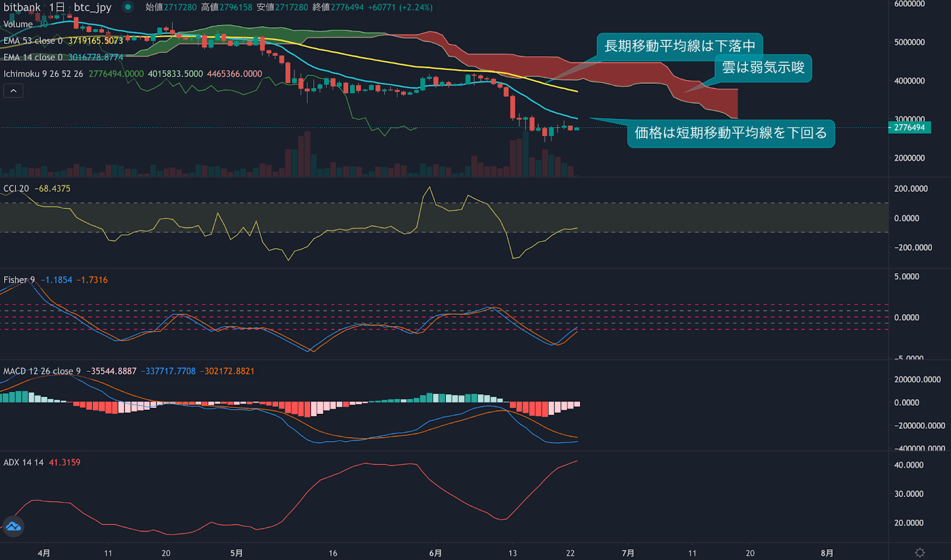Open chart settings gear icon
This screenshot has width=951, height=560.
pos(919,553)
